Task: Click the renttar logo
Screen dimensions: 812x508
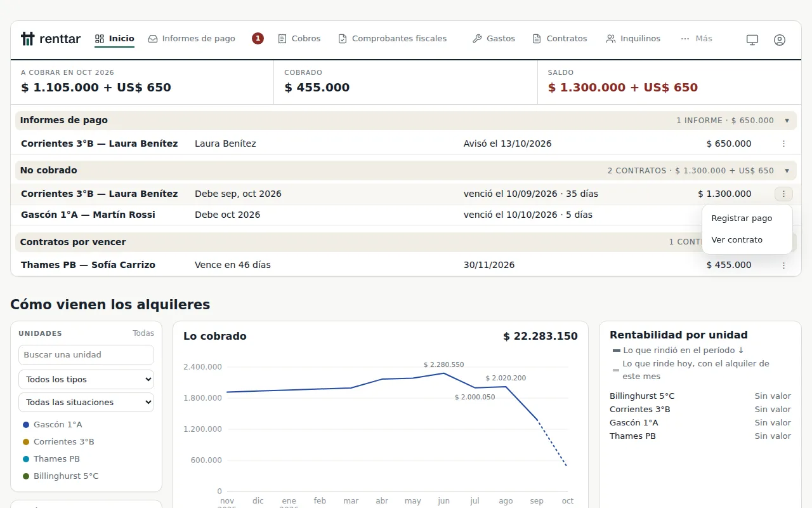Action: [x=51, y=39]
